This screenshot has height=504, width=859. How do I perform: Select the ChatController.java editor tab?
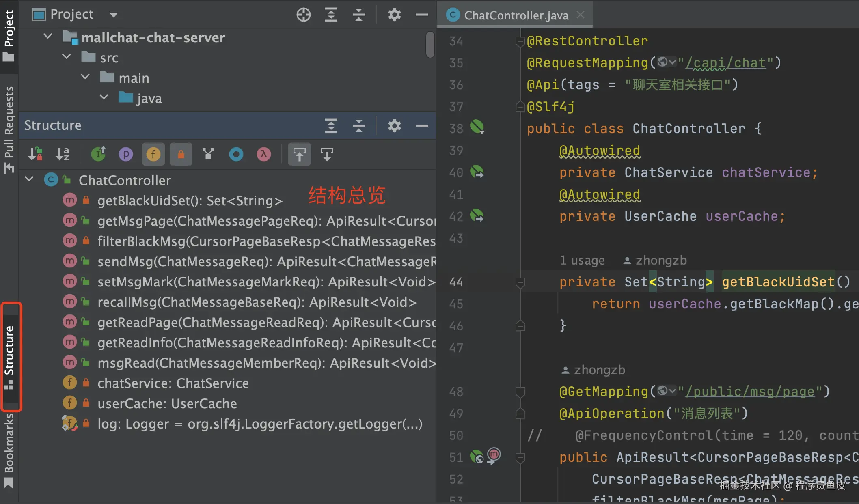coord(516,15)
